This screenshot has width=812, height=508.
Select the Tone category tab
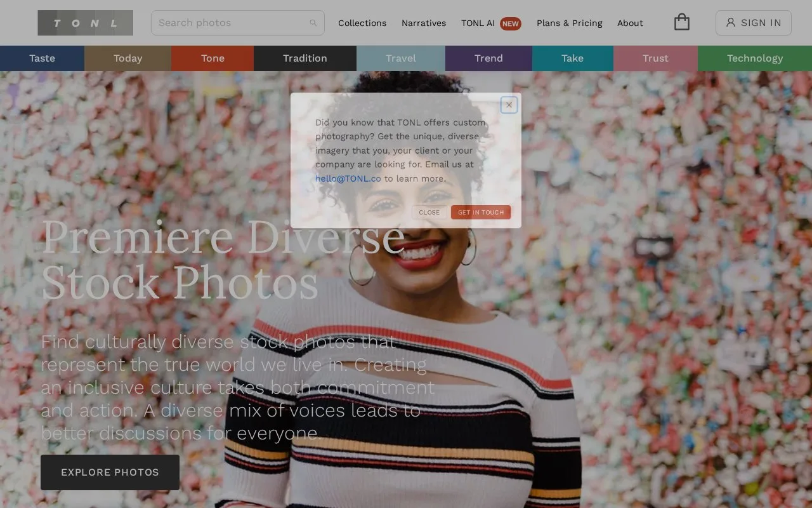tap(213, 58)
